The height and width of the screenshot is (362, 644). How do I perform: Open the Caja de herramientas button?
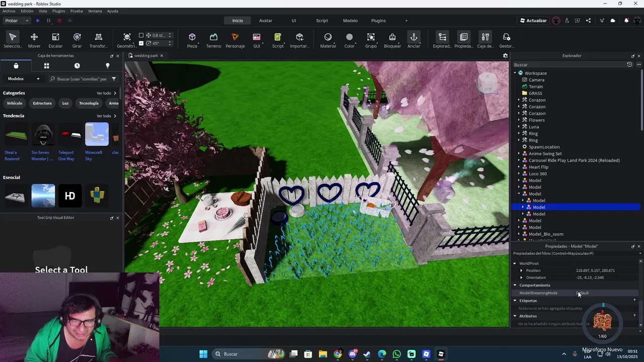[485, 40]
